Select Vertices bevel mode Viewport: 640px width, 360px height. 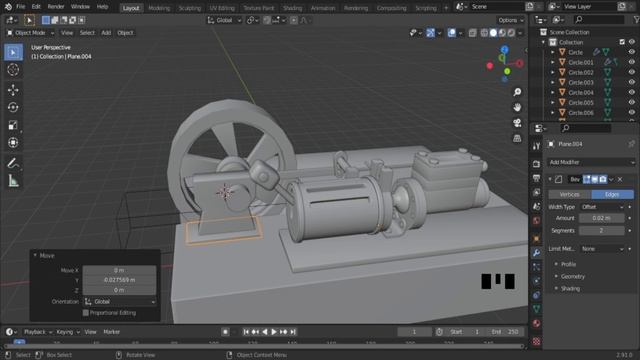[569, 194]
